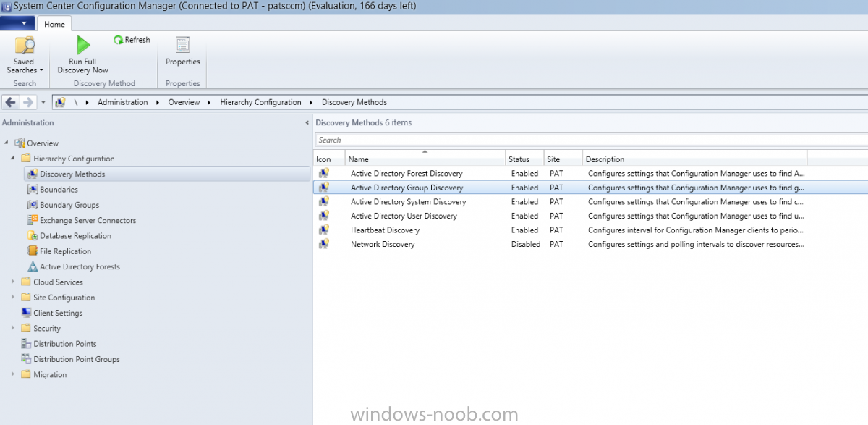This screenshot has width=868, height=425.
Task: Open Distribution Point Groups icon
Action: click(26, 359)
